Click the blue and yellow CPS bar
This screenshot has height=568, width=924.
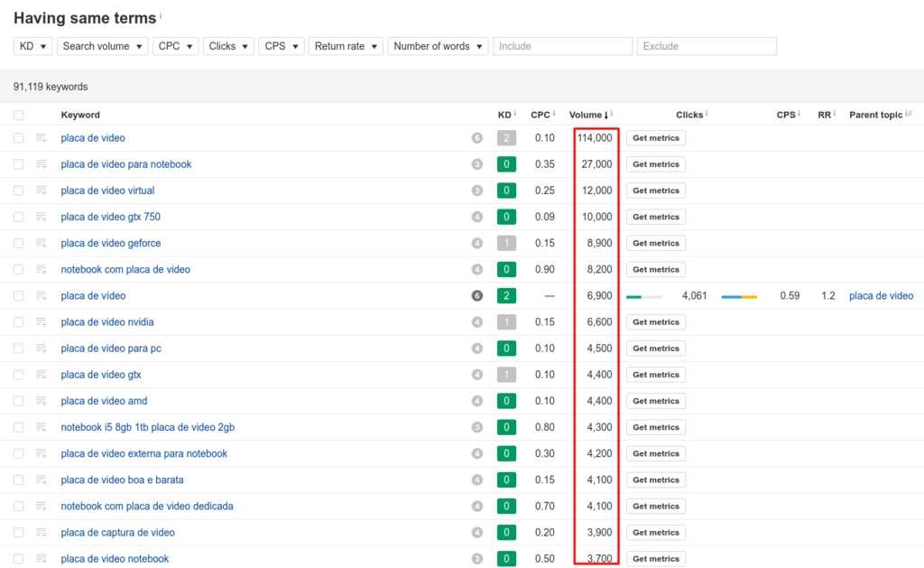[739, 297]
